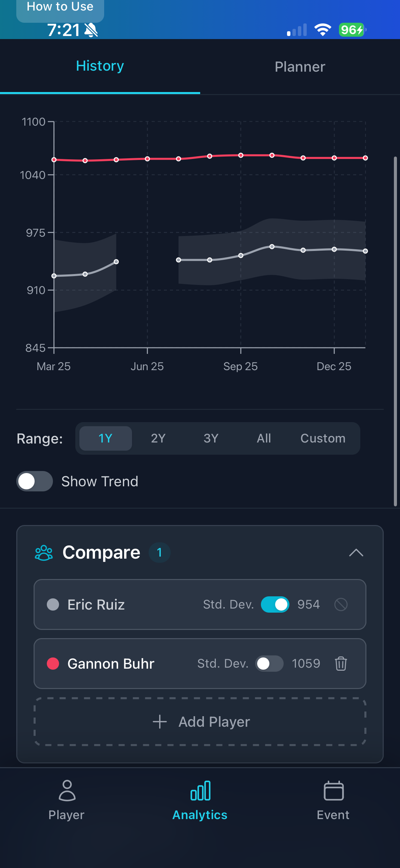Click the last red data point on chart
The height and width of the screenshot is (868, 400).
tap(365, 158)
